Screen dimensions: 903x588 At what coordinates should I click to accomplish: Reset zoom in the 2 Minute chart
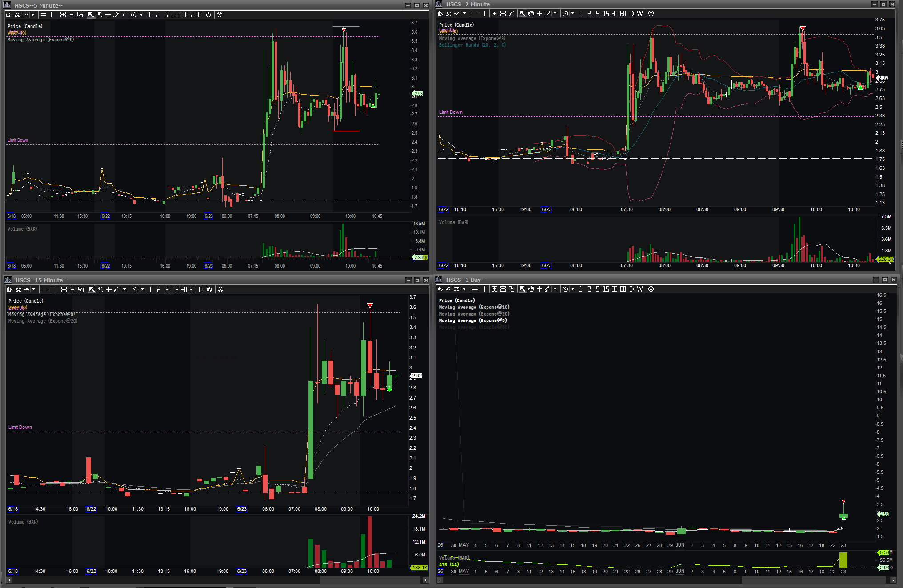click(511, 13)
